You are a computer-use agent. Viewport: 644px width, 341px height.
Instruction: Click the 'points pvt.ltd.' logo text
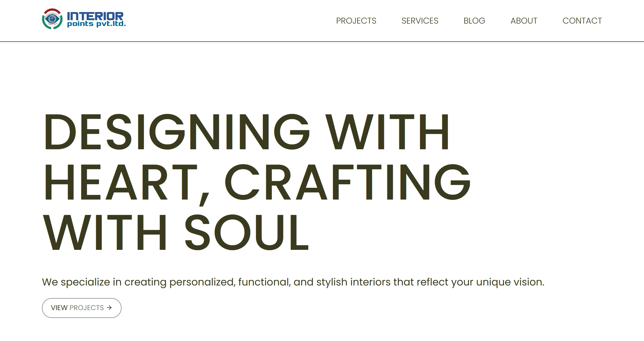pos(96,24)
